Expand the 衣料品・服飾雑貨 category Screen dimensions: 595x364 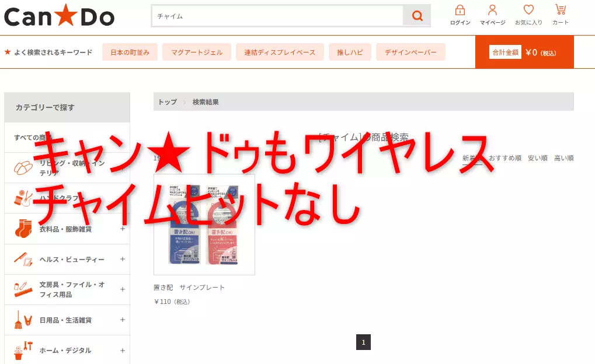pyautogui.click(x=123, y=229)
